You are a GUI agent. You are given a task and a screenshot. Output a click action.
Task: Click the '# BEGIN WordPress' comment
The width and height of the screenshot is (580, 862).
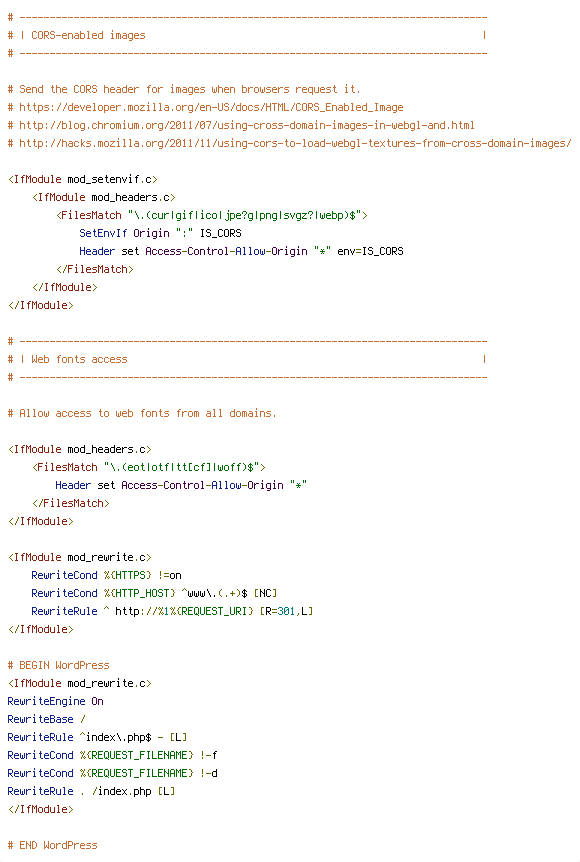[x=59, y=666]
